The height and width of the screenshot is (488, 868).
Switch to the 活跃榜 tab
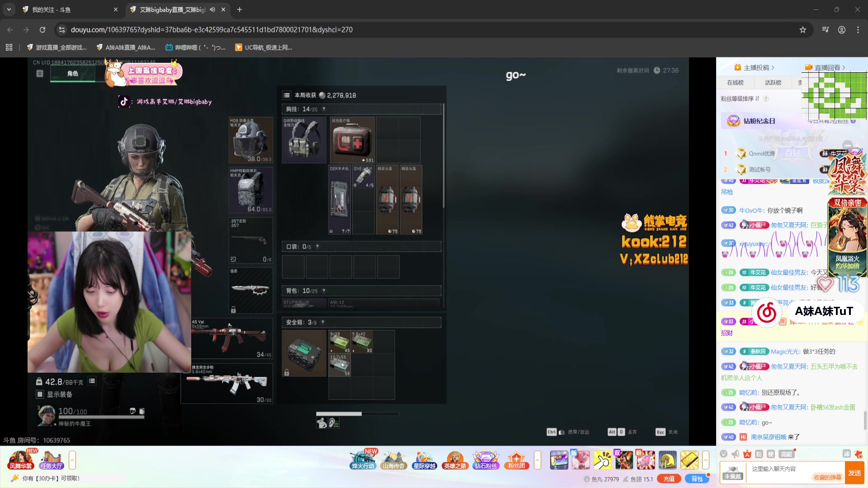(773, 83)
